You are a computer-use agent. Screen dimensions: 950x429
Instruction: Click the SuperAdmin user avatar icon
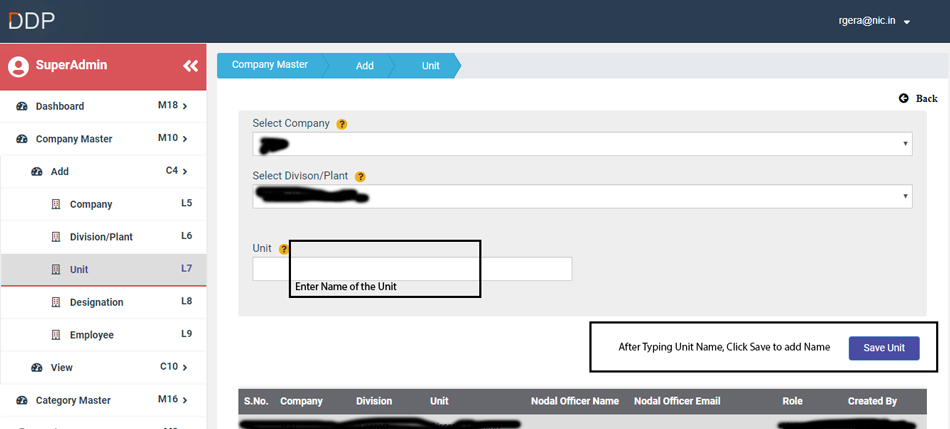coord(17,67)
